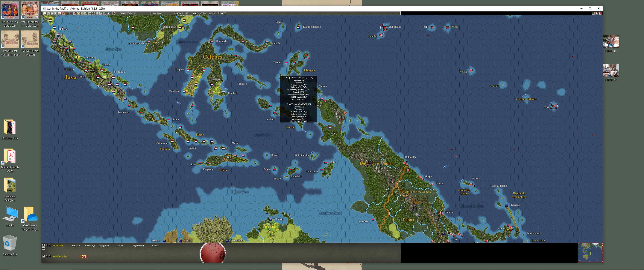644x270 pixels.
Task: Go to next base beside AA Battalion
Action: click(x=50, y=245)
